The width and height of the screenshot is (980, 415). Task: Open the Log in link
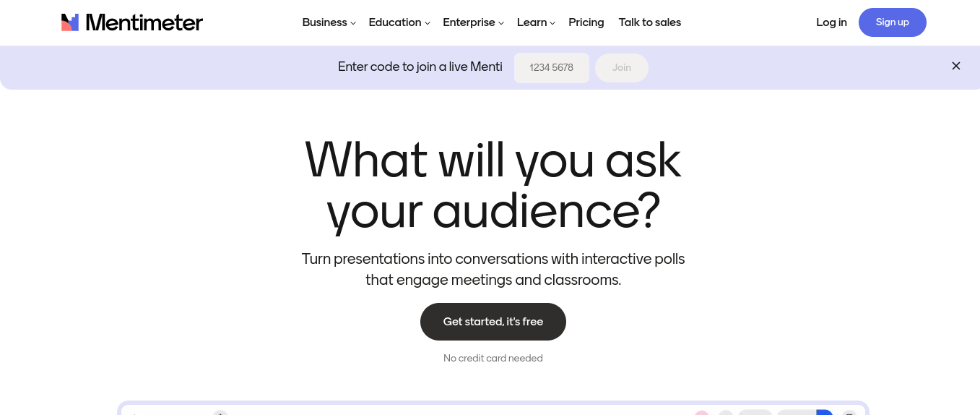(831, 22)
